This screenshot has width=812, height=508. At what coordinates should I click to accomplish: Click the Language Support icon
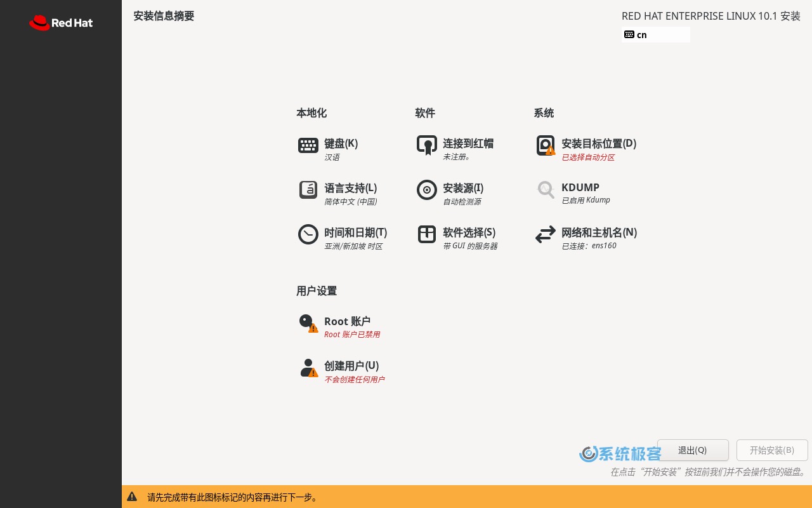pyautogui.click(x=308, y=190)
